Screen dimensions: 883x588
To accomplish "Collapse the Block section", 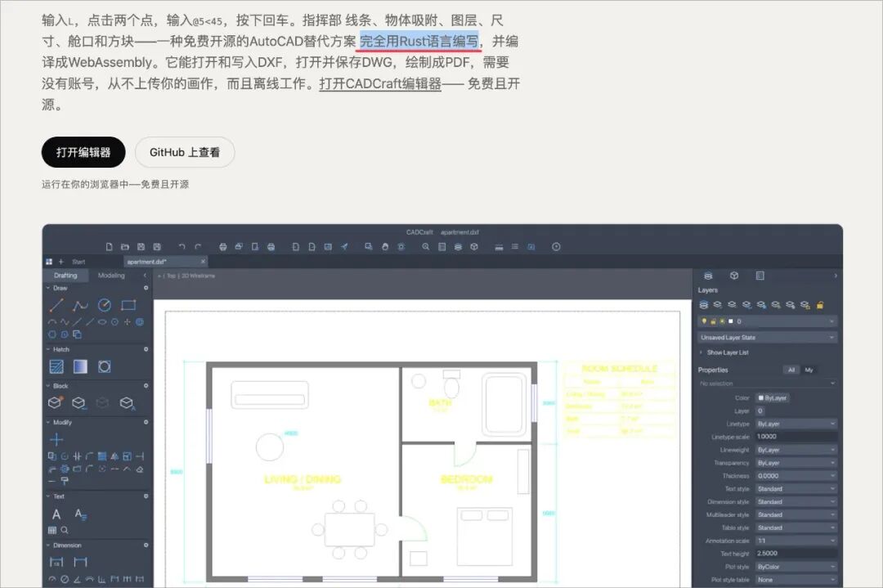I will tap(48, 386).
